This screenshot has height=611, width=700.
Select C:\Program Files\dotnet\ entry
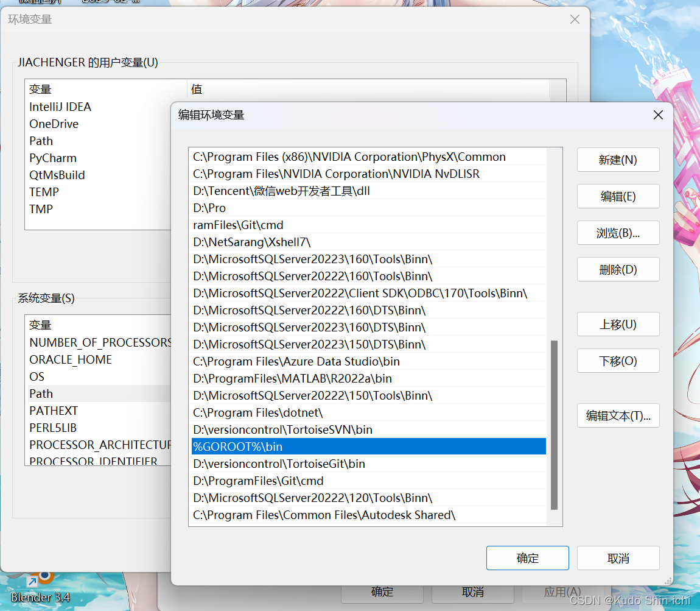(x=369, y=412)
